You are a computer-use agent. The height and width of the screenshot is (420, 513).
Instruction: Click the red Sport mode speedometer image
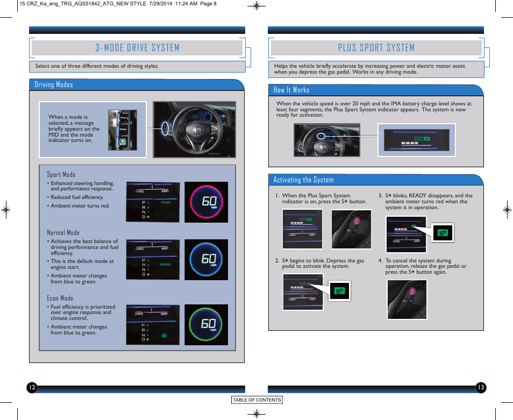tap(206, 202)
